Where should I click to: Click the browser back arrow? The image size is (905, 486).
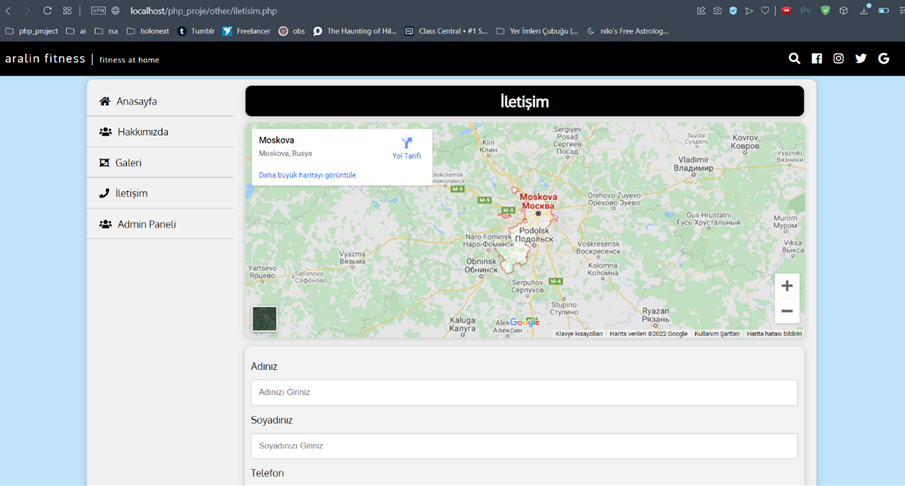[9, 10]
